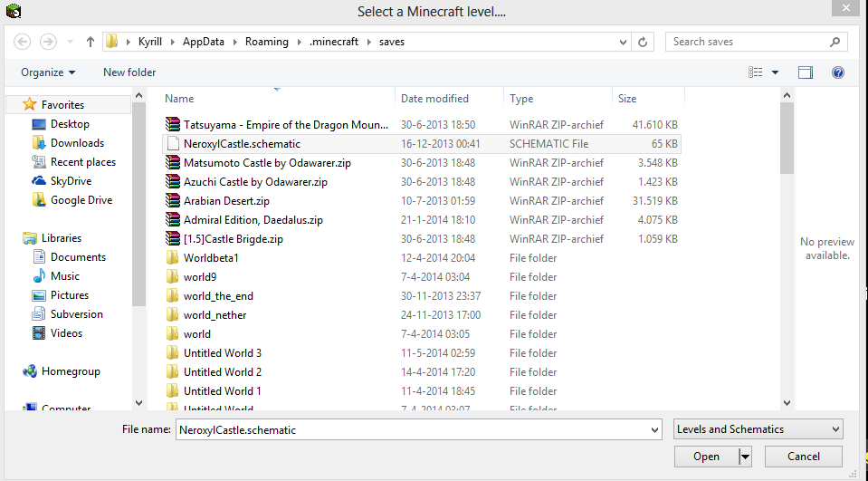The image size is (868, 481).
Task: Select the Untitled World 2 folder name
Action: tap(223, 371)
